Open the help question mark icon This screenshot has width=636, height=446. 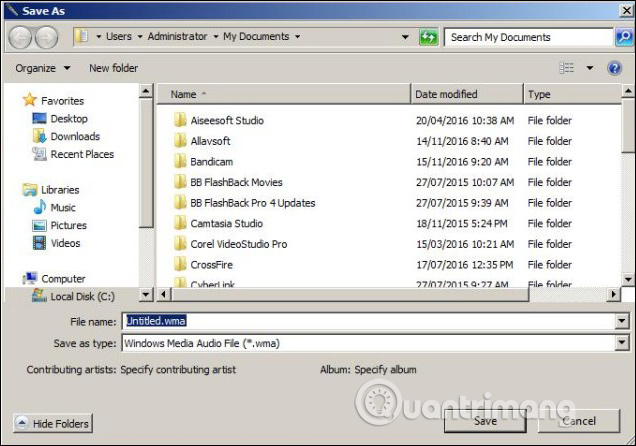pos(615,68)
